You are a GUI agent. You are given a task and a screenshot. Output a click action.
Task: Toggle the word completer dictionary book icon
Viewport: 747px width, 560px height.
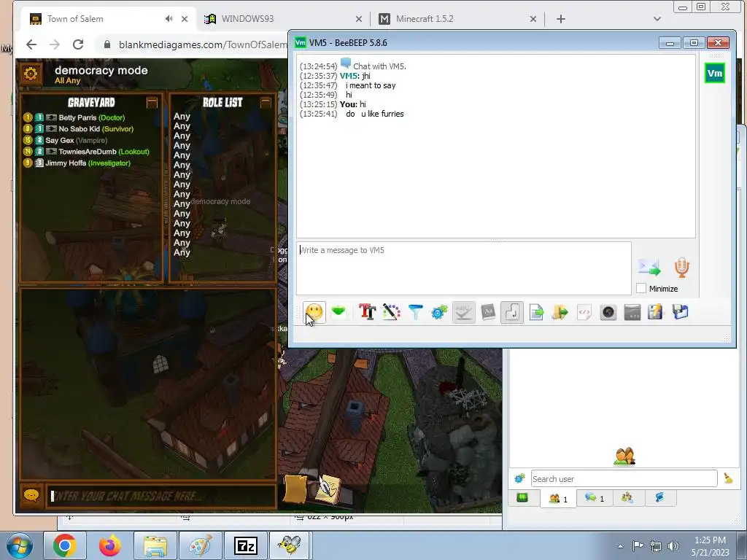pos(488,312)
